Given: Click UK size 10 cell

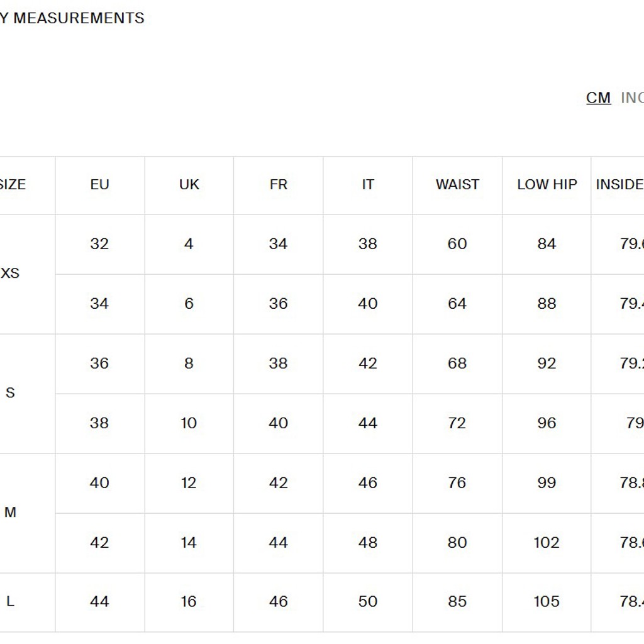Looking at the screenshot, I should click(189, 423).
